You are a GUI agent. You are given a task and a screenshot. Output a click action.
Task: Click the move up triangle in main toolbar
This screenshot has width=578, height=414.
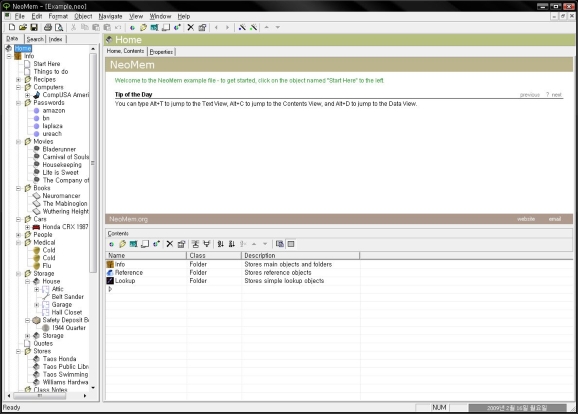tap(267, 27)
